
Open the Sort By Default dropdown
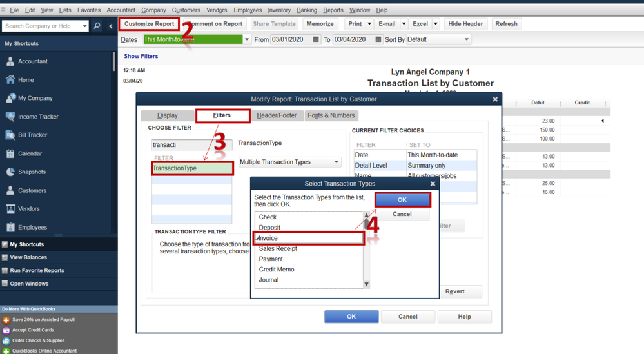point(467,39)
